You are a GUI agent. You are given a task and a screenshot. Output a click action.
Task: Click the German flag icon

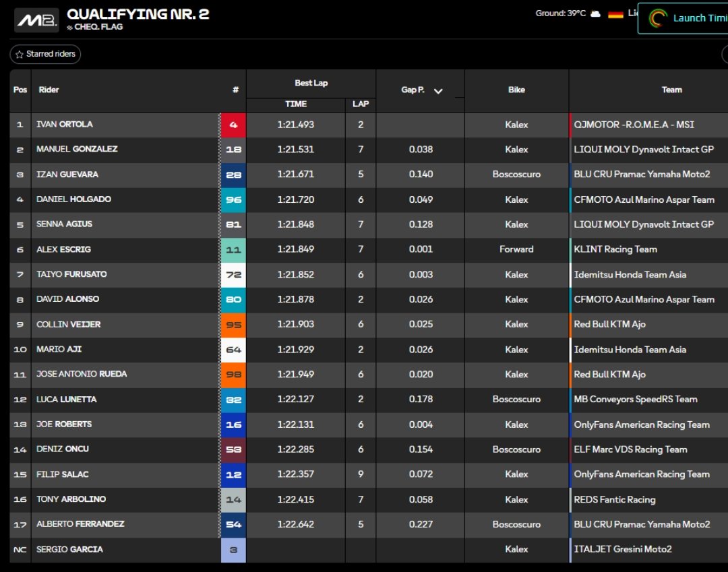tap(615, 14)
